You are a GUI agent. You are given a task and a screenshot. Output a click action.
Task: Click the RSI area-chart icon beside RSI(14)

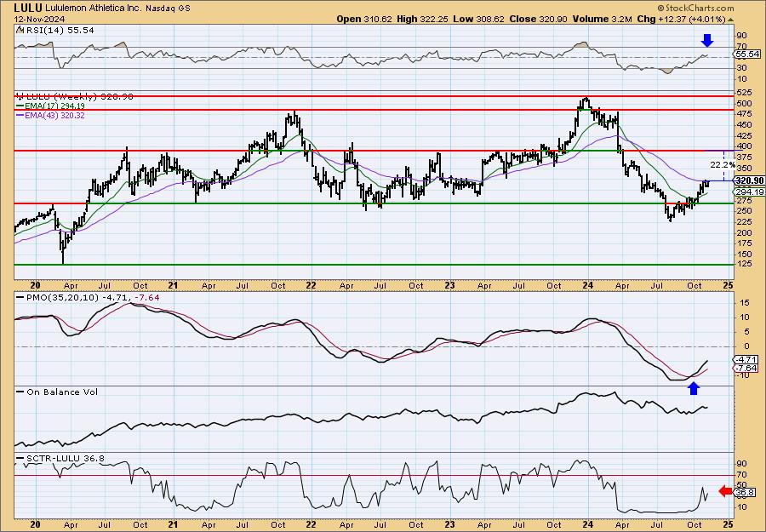point(19,31)
